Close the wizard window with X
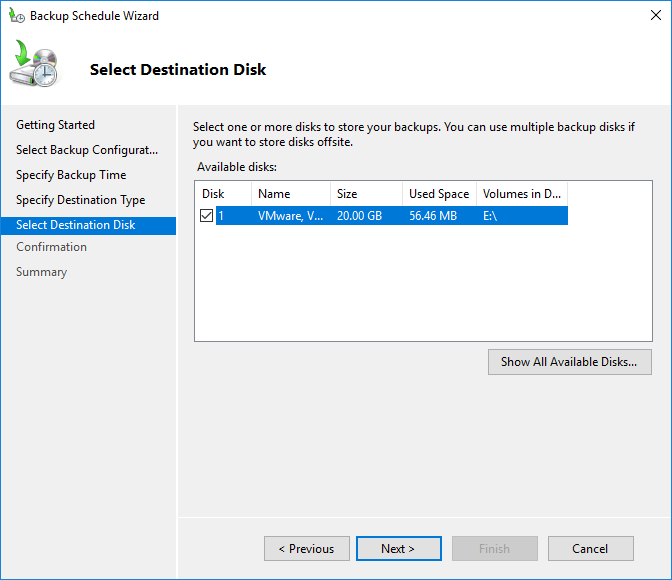672x580 pixels. tap(655, 15)
